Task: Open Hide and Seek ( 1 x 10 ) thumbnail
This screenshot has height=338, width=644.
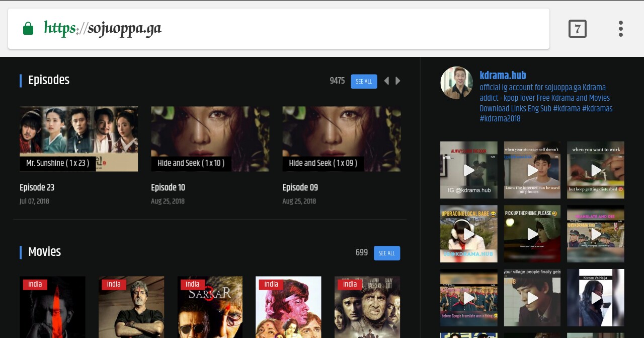Action: point(210,139)
